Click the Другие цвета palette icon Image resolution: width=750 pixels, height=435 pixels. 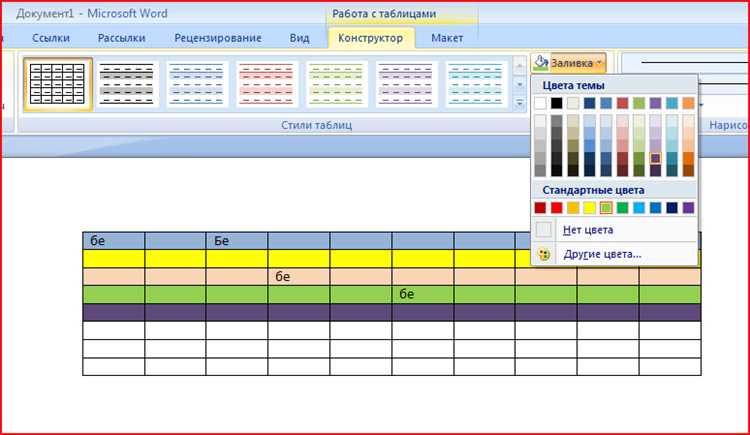(x=544, y=254)
